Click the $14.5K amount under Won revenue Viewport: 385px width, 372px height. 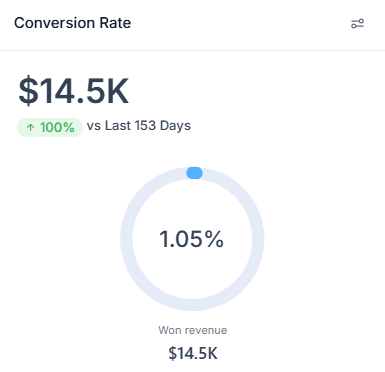click(x=193, y=353)
